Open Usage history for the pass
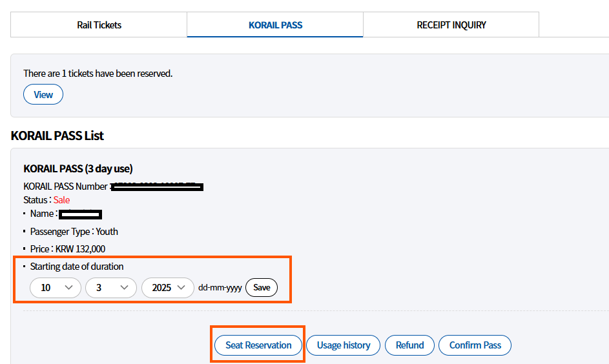609x364 pixels. tap(344, 345)
